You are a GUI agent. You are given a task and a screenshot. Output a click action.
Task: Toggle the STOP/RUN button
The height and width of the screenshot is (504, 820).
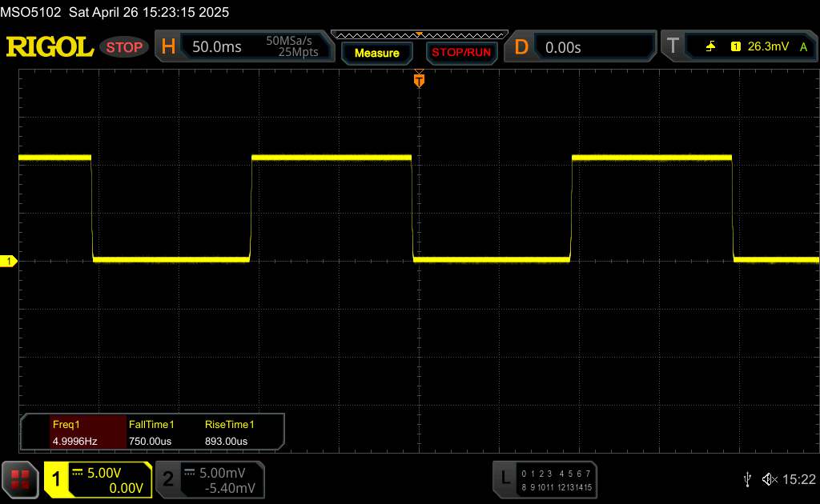coord(461,53)
